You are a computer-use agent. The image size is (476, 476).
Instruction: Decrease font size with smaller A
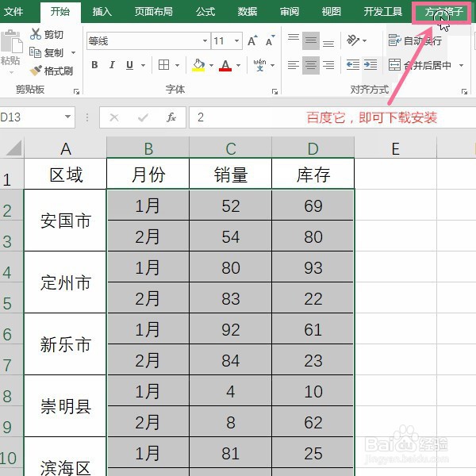point(270,40)
